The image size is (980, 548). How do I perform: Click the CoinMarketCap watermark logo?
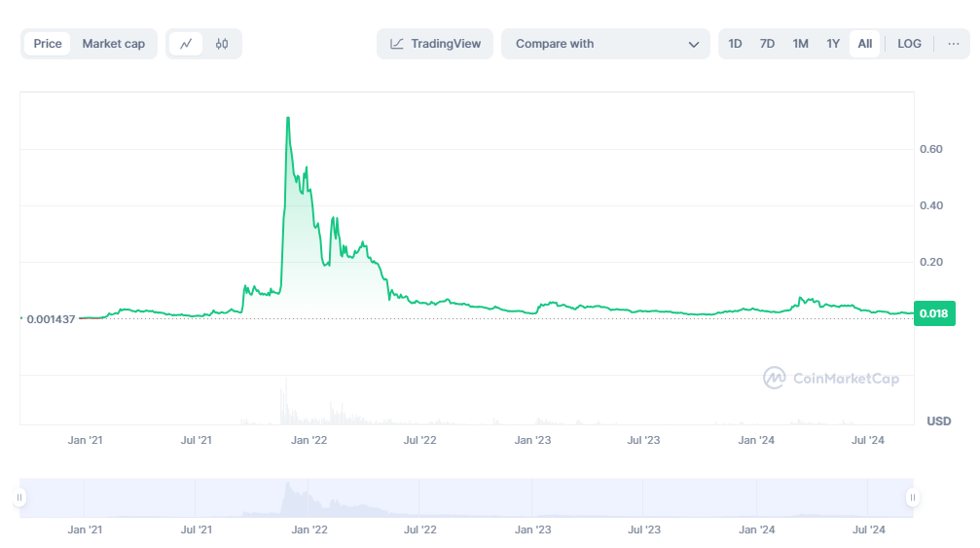pyautogui.click(x=830, y=379)
